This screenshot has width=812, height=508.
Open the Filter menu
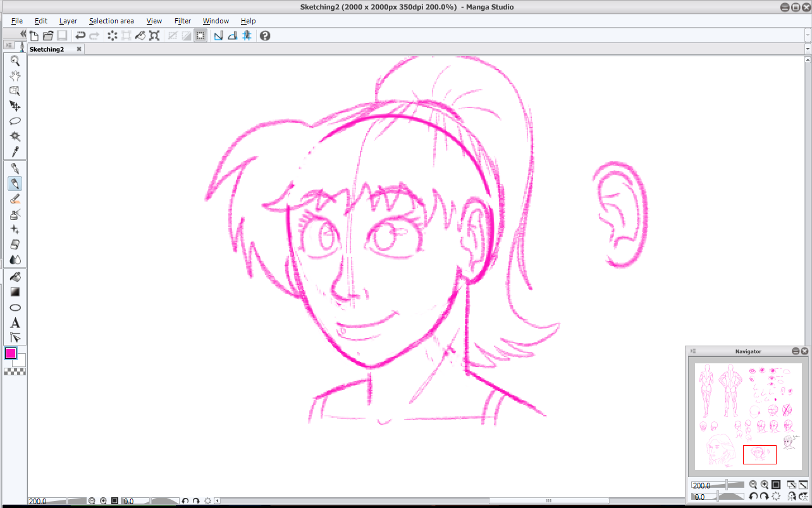coord(182,21)
